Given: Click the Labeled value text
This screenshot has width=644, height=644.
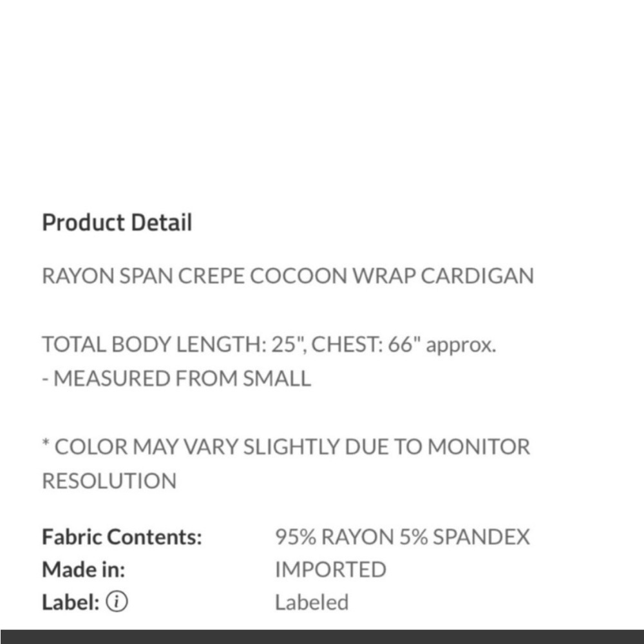Looking at the screenshot, I should point(312,603).
